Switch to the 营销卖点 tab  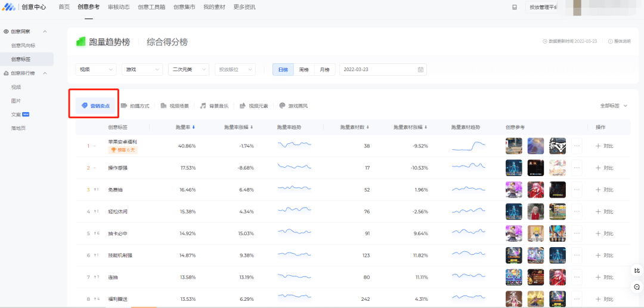[95, 106]
